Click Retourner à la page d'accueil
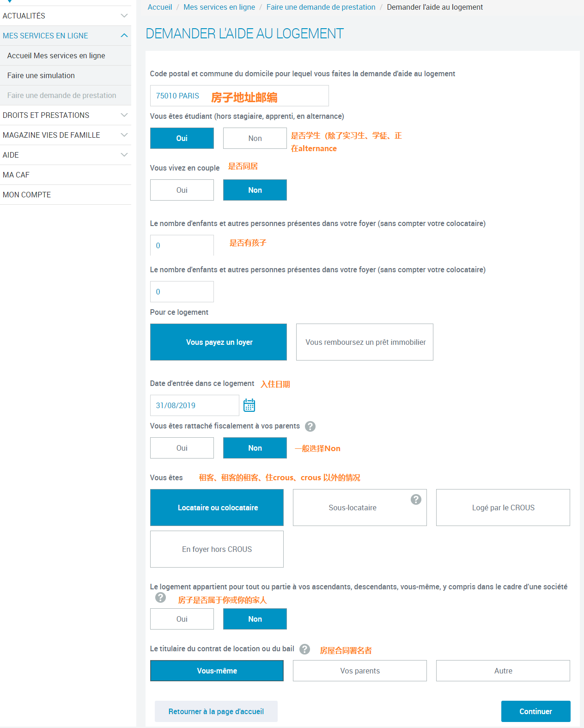 [216, 711]
